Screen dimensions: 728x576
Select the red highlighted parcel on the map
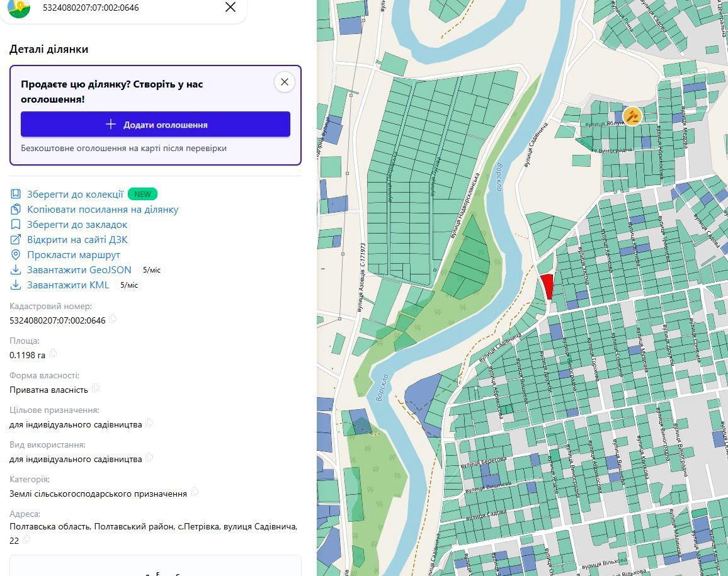(x=548, y=286)
